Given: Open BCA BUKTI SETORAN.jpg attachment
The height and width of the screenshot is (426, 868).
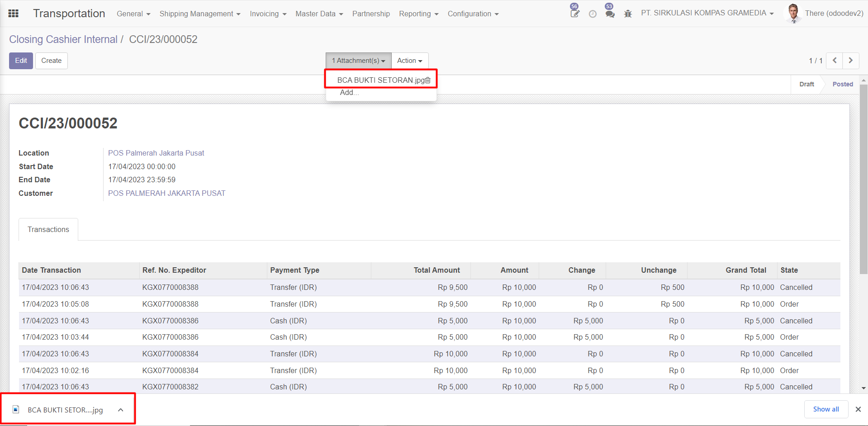Looking at the screenshot, I should click(x=381, y=80).
